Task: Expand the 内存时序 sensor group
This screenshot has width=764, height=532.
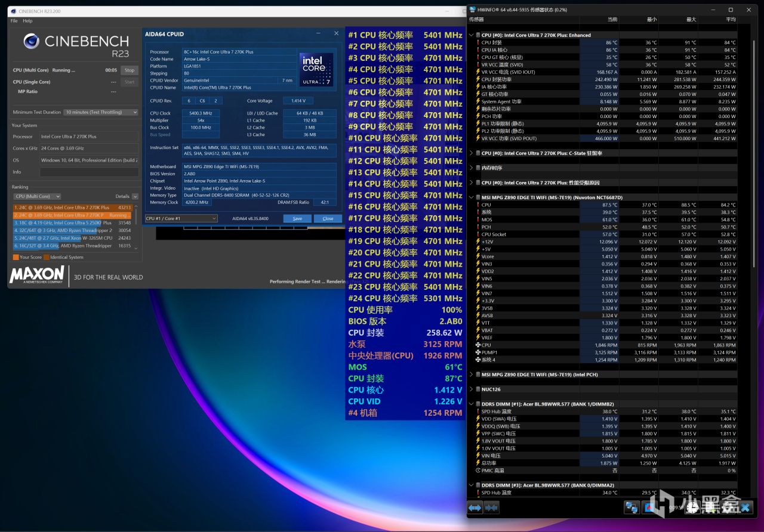Action: [x=472, y=168]
